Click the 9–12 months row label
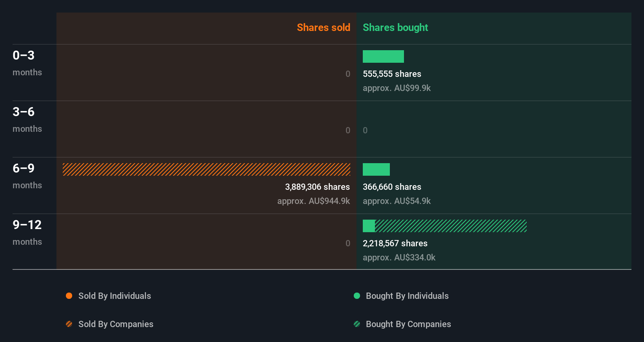Screen dimensions: 644x342 pos(27,233)
